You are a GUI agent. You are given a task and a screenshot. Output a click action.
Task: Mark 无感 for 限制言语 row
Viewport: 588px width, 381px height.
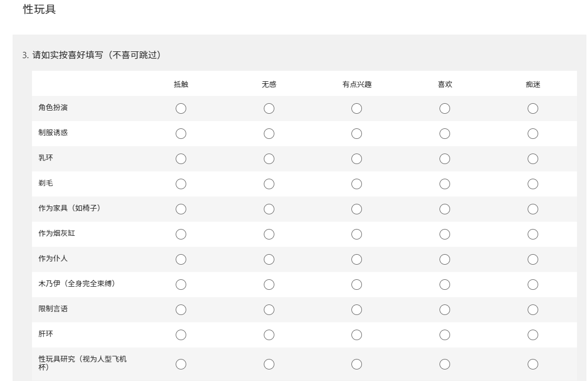pos(269,310)
